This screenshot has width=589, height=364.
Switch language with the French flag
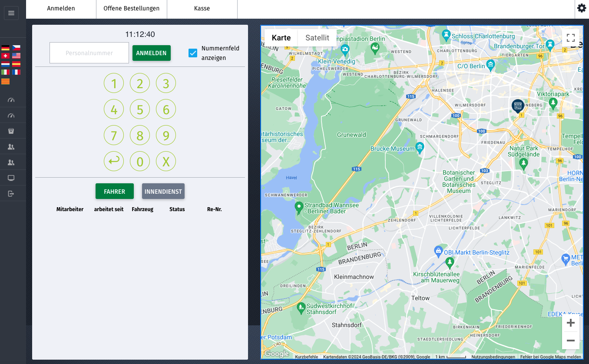click(x=17, y=72)
